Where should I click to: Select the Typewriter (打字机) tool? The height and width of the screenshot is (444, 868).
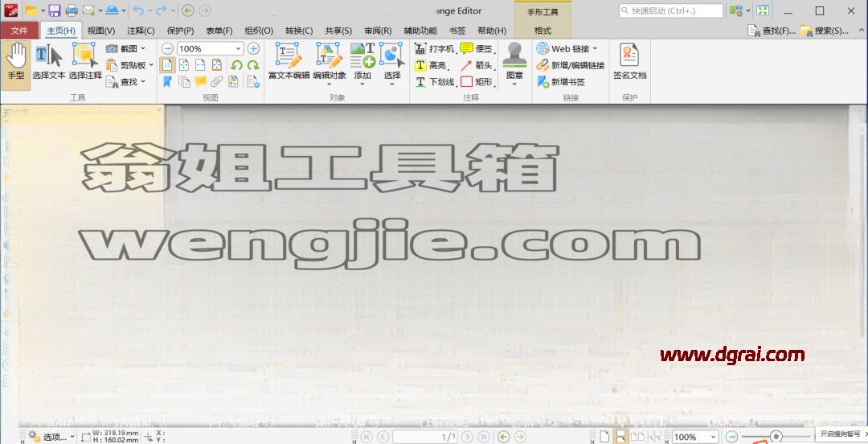pos(435,49)
